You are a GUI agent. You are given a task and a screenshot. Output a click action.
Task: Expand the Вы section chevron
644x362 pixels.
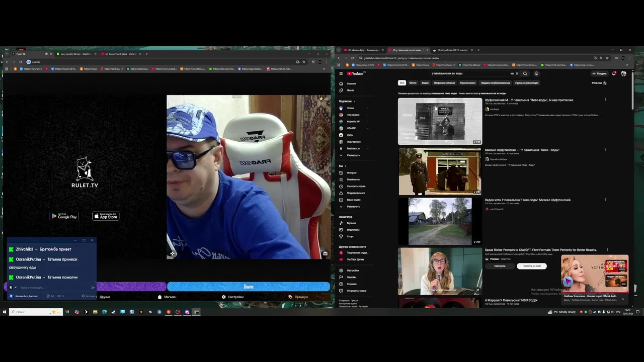coord(345,166)
